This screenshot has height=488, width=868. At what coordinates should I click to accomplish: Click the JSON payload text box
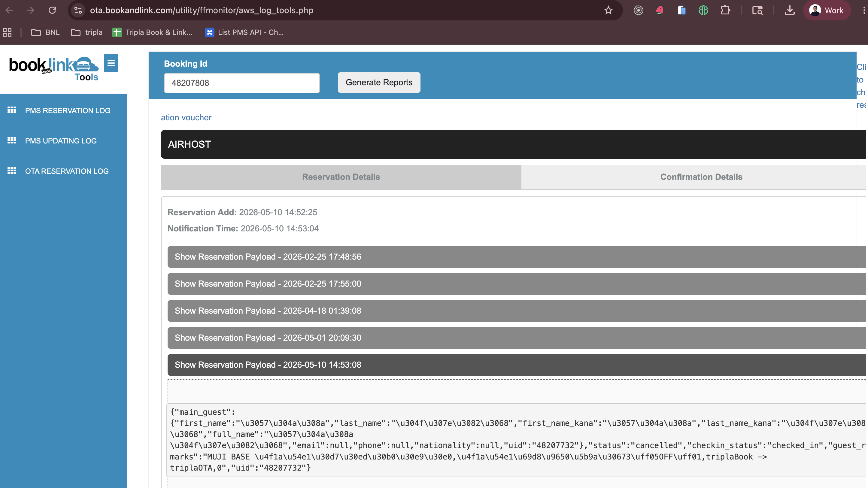[x=517, y=440]
